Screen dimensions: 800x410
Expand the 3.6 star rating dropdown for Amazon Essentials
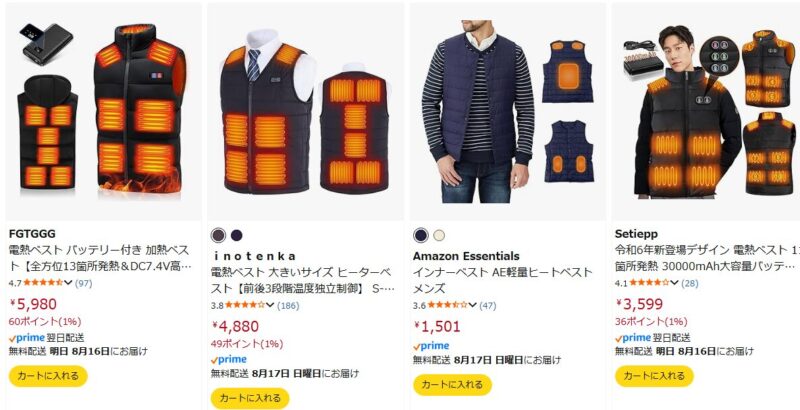click(x=472, y=305)
